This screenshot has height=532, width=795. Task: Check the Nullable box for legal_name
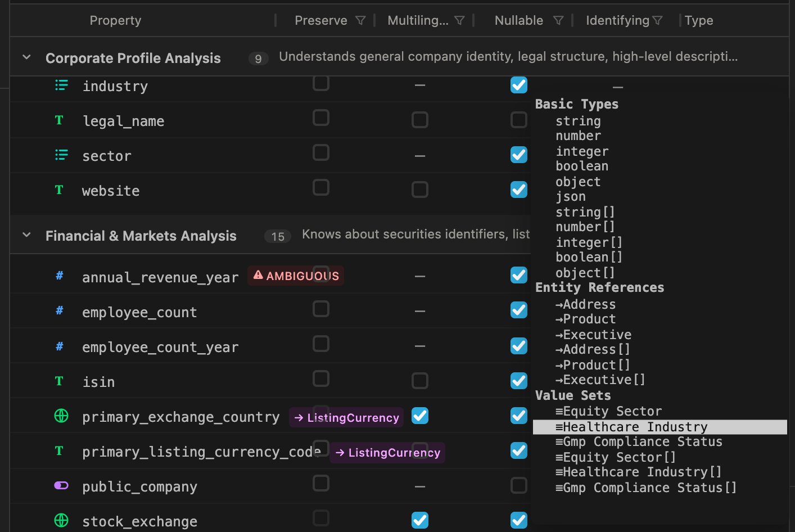[x=519, y=120]
